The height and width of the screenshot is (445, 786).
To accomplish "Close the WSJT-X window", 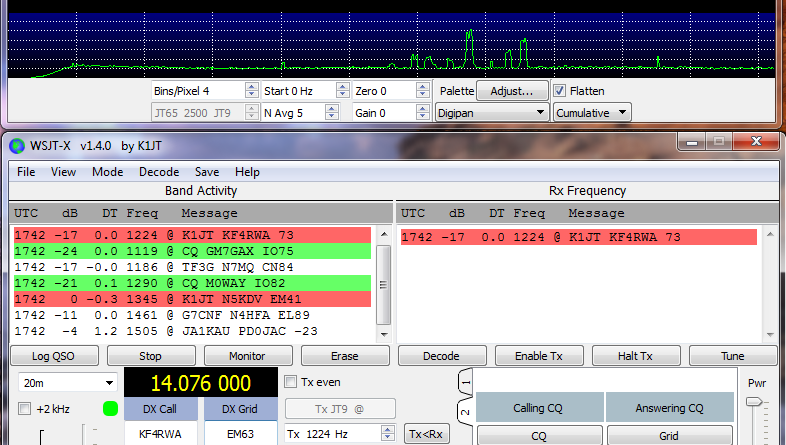I will coord(756,142).
